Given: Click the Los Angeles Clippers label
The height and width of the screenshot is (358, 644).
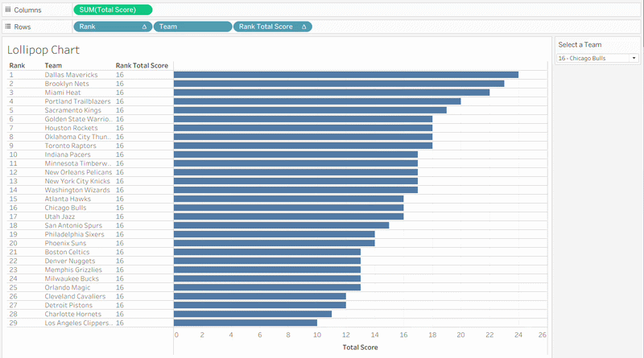Looking at the screenshot, I should click(78, 323).
